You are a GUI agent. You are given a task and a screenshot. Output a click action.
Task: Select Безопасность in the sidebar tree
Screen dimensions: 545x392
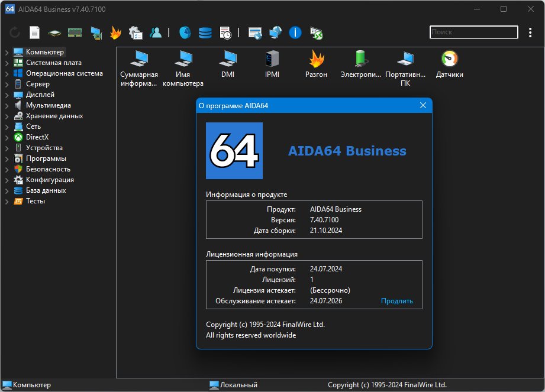pos(48,169)
